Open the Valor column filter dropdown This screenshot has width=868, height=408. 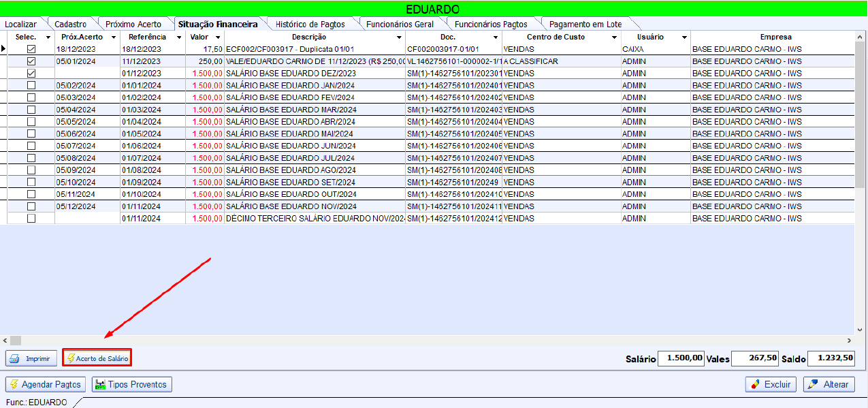coord(218,37)
